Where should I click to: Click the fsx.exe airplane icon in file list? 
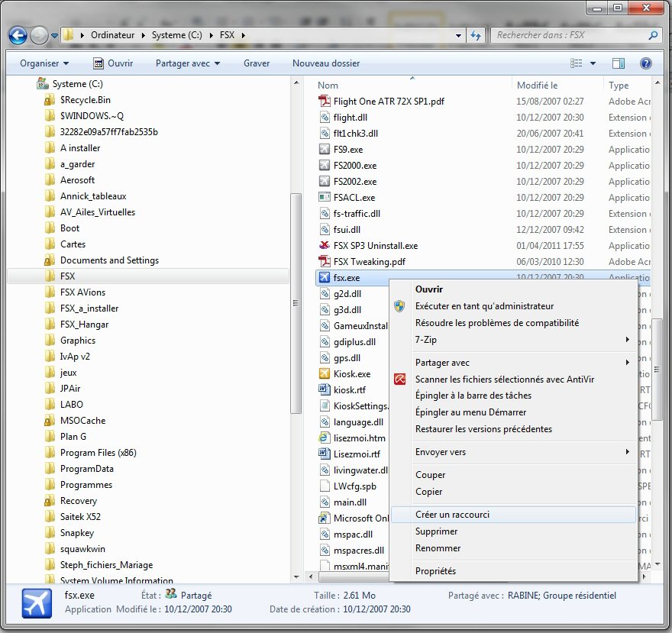click(325, 278)
